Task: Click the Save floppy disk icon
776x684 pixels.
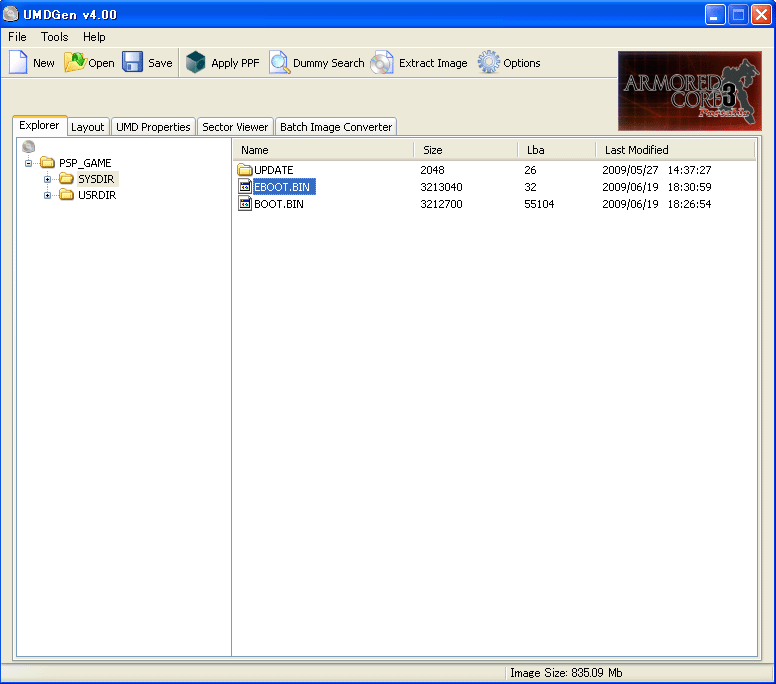Action: click(133, 63)
